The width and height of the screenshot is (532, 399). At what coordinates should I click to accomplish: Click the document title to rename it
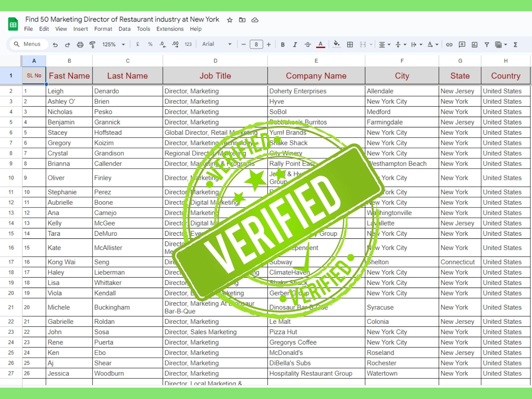pyautogui.click(x=122, y=19)
